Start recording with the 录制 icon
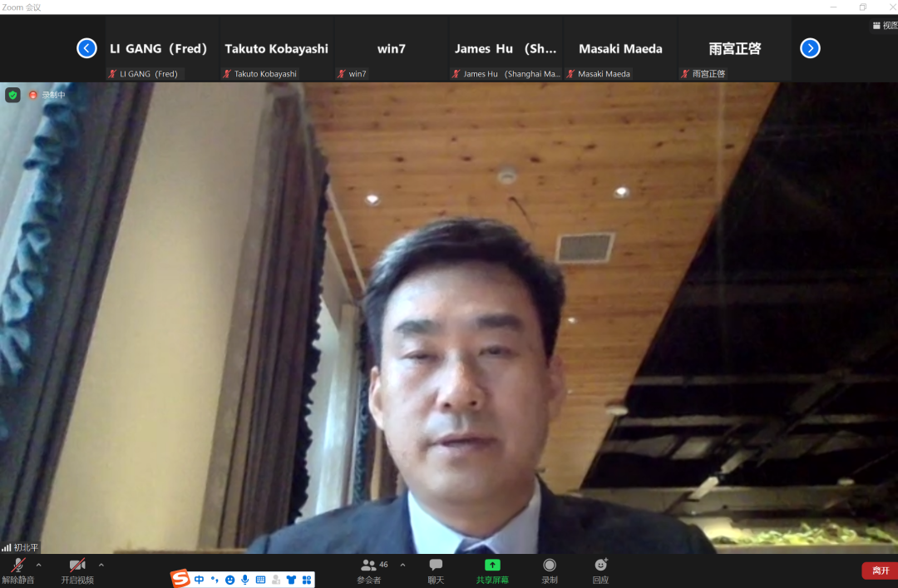 click(550, 566)
